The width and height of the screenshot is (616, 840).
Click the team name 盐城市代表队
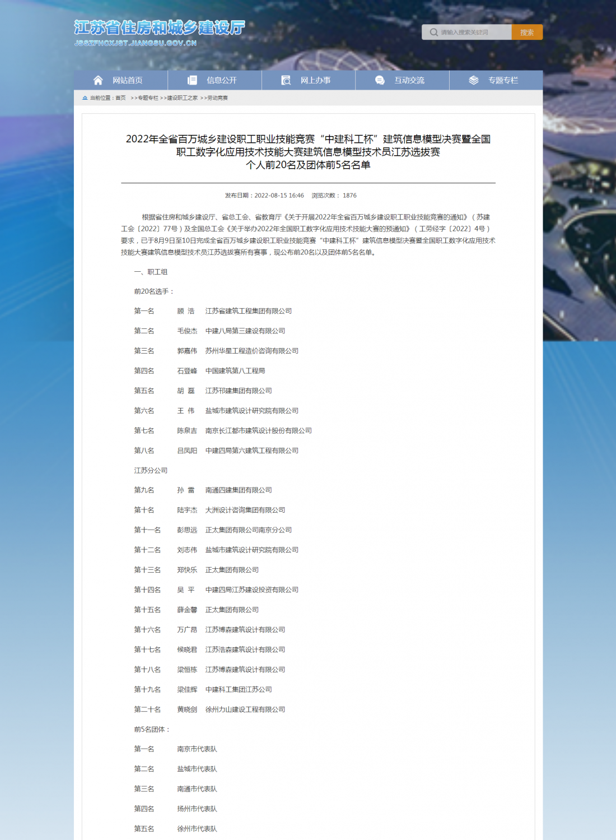tap(197, 769)
